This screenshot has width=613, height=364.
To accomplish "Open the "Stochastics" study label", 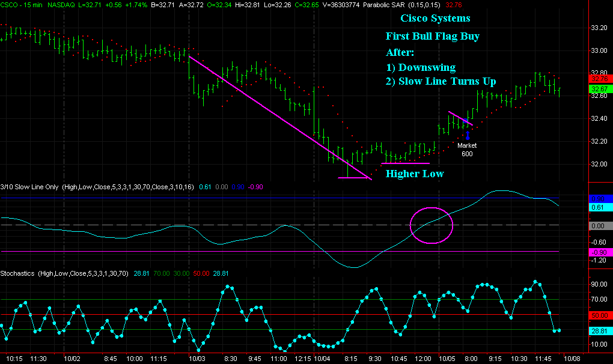I will pos(17,273).
